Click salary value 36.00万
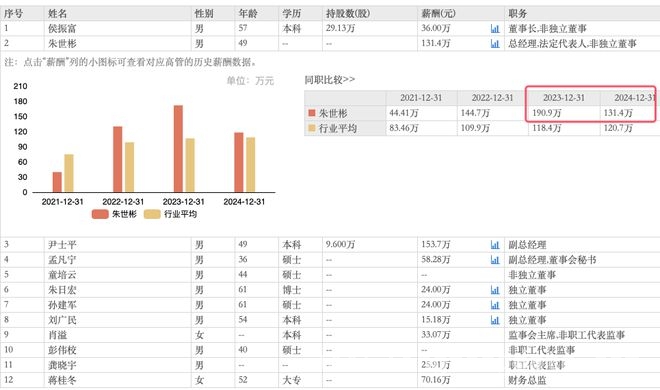 (436, 29)
